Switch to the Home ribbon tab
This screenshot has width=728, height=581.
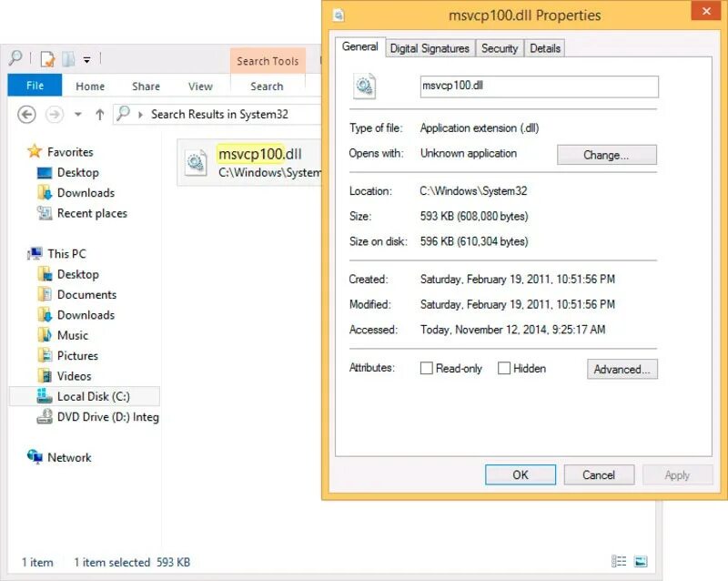click(90, 87)
